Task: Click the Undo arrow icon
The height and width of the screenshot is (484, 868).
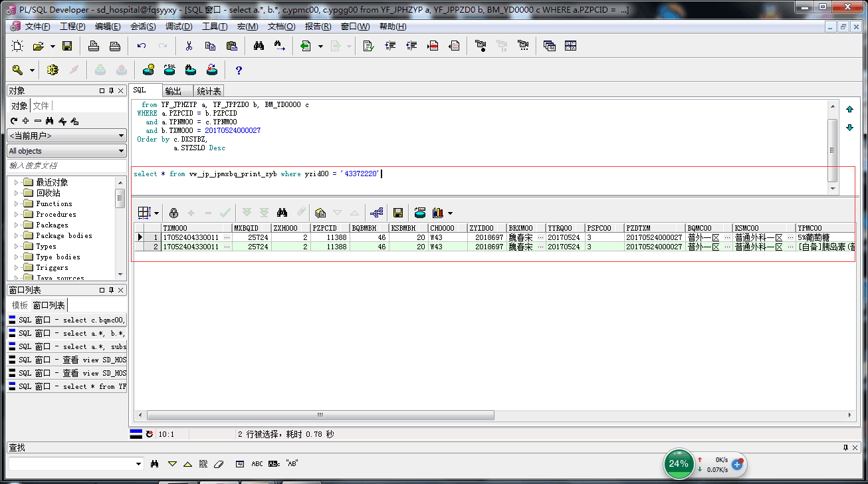Action: (x=141, y=46)
